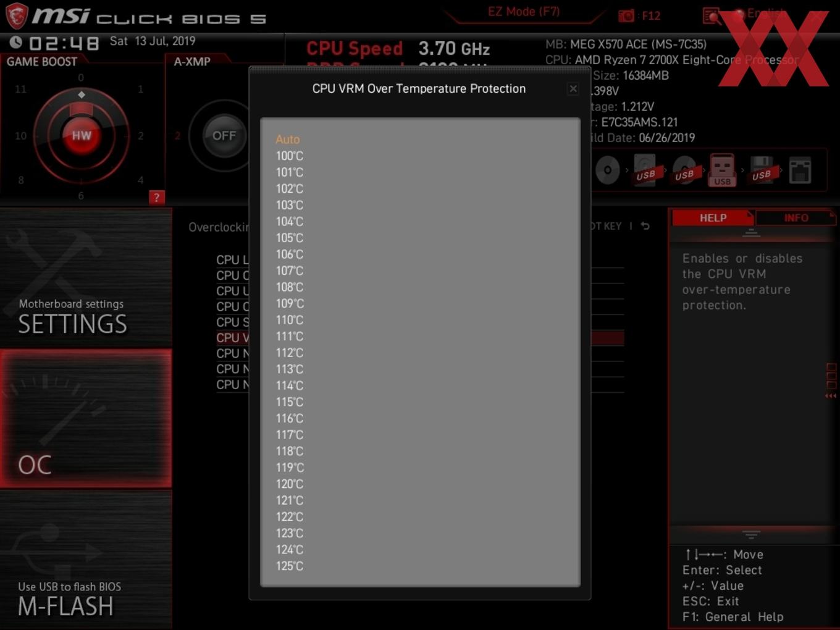Select the highlighted USB key boot device icon
Screen dimensions: 840x630
722,170
